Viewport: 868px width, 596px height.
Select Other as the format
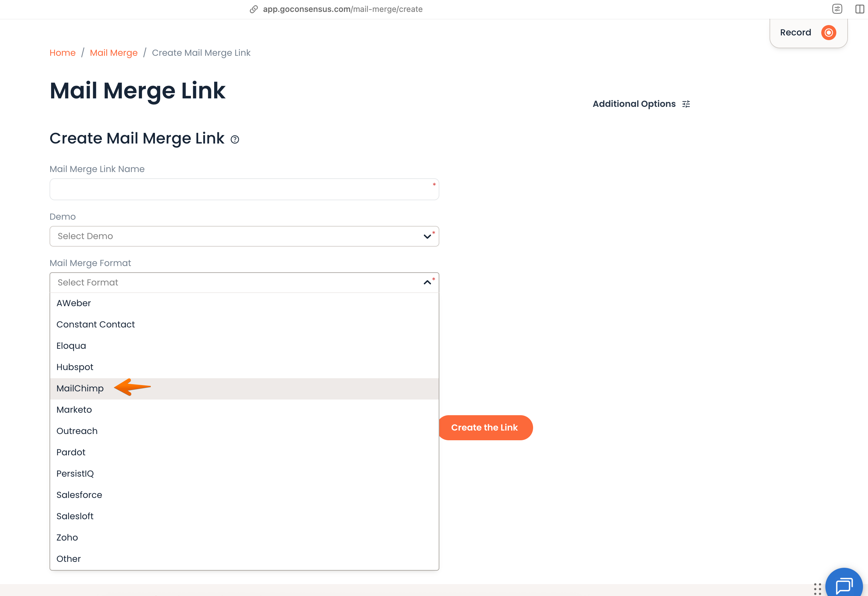244,559
